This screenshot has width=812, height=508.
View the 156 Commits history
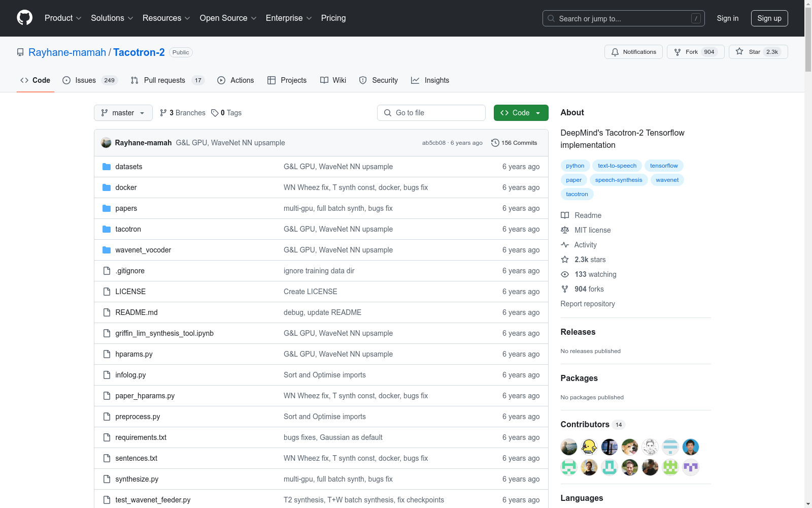(514, 143)
